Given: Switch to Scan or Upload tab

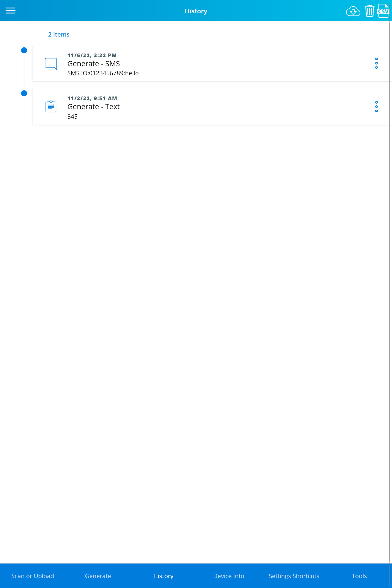Looking at the screenshot, I should pyautogui.click(x=32, y=576).
